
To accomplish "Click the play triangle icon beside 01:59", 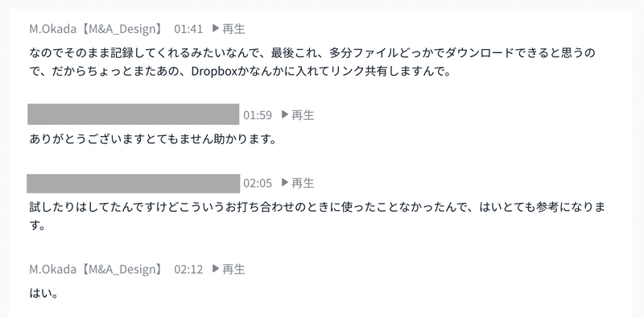I will (285, 114).
